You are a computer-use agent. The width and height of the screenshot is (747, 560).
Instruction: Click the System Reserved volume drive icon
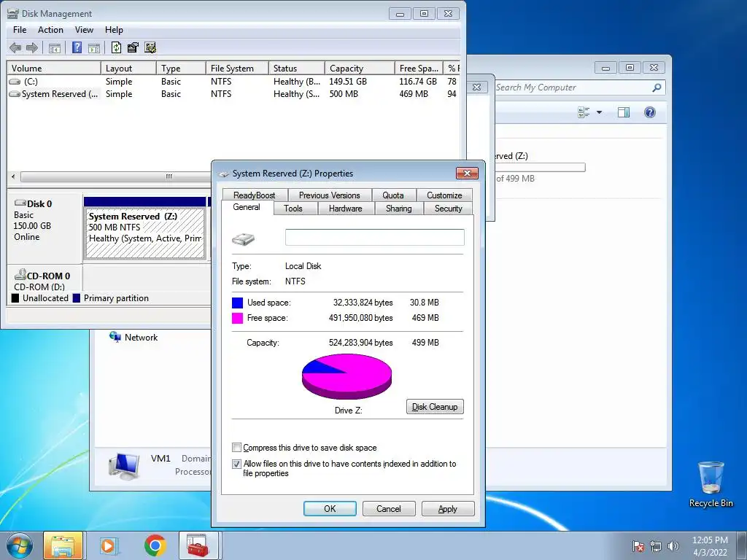[x=15, y=94]
